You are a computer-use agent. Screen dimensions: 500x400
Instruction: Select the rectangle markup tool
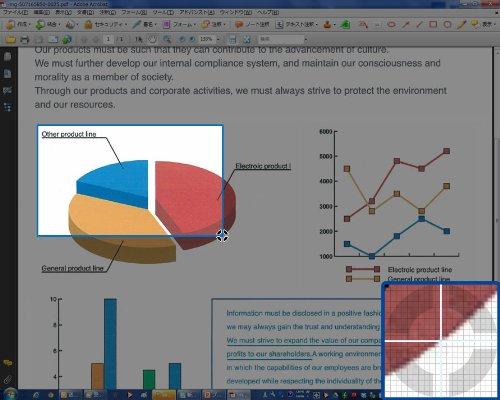pyautogui.click(x=433, y=24)
